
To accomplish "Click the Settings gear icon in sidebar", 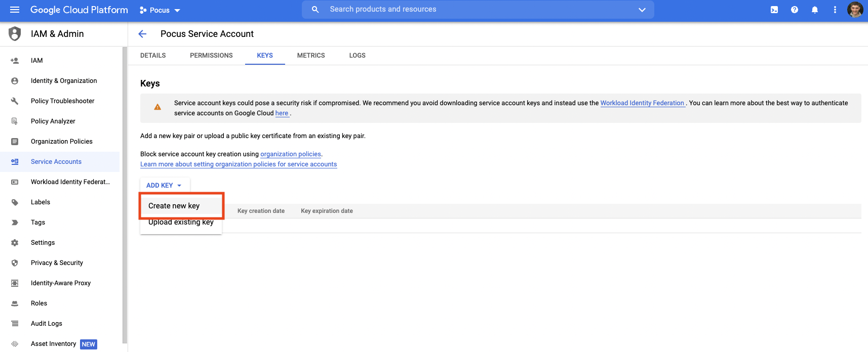I will click(15, 243).
